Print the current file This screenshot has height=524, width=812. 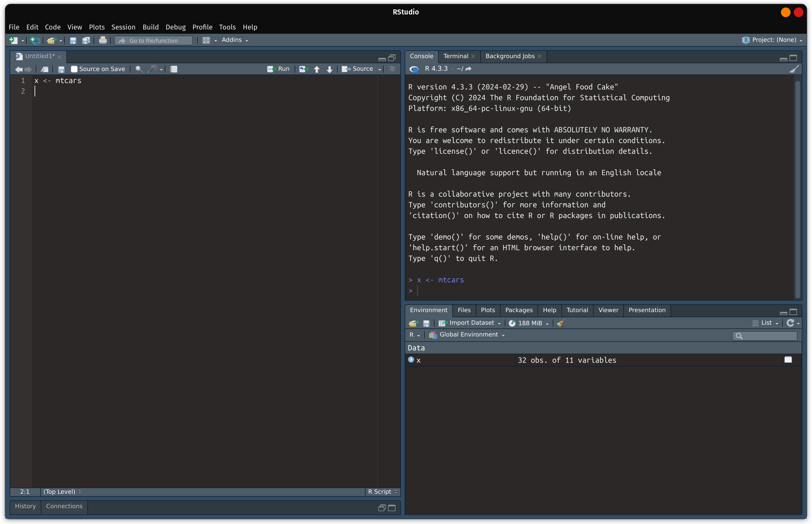coord(103,40)
